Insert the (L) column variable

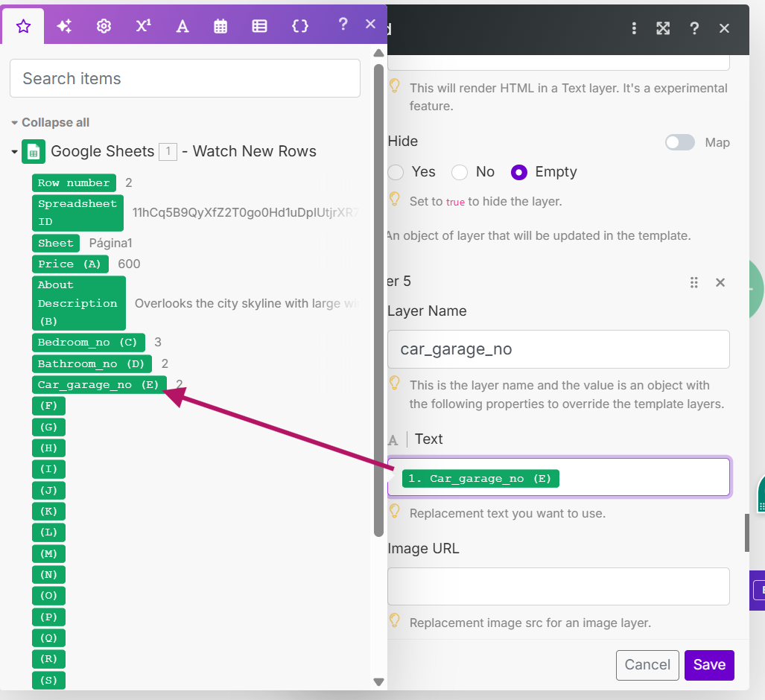coord(48,532)
